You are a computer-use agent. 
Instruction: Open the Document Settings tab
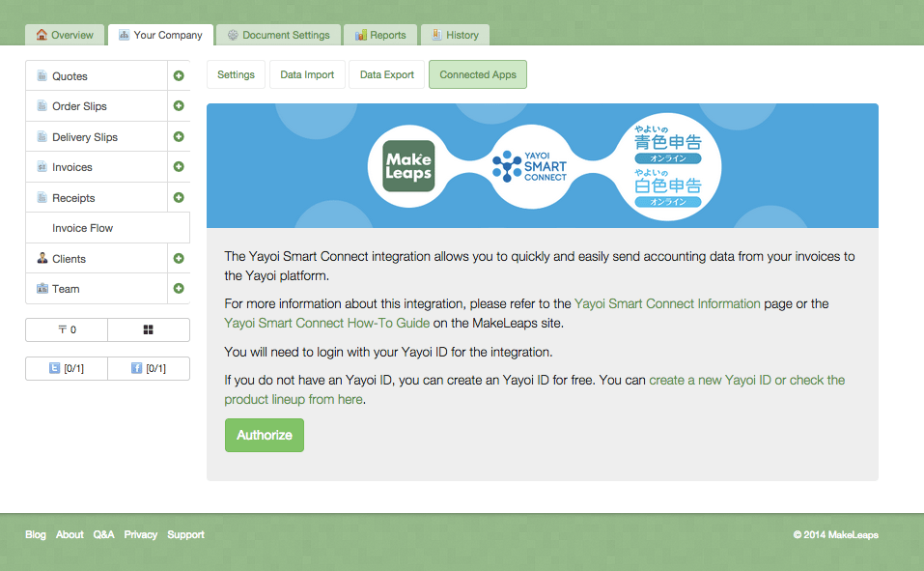click(278, 35)
